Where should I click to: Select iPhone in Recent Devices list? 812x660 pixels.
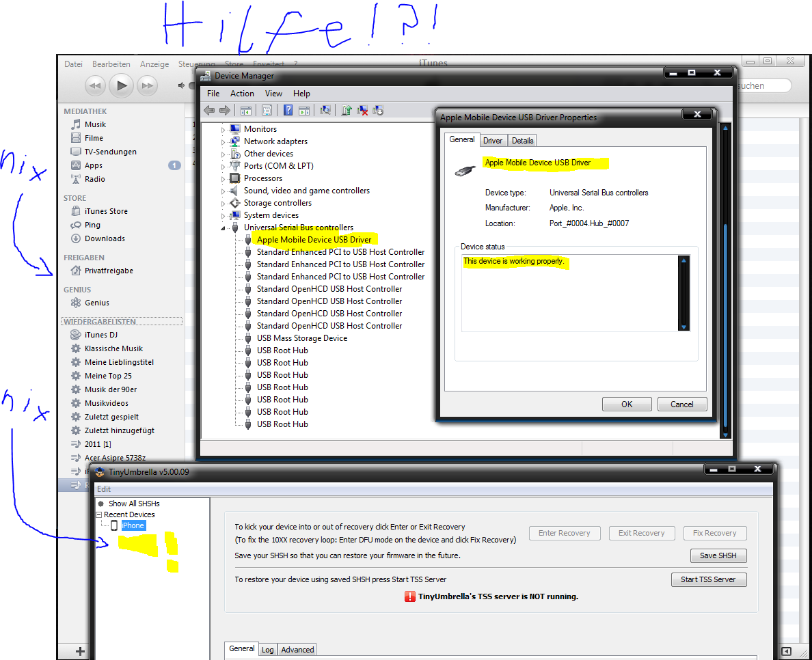point(133,525)
